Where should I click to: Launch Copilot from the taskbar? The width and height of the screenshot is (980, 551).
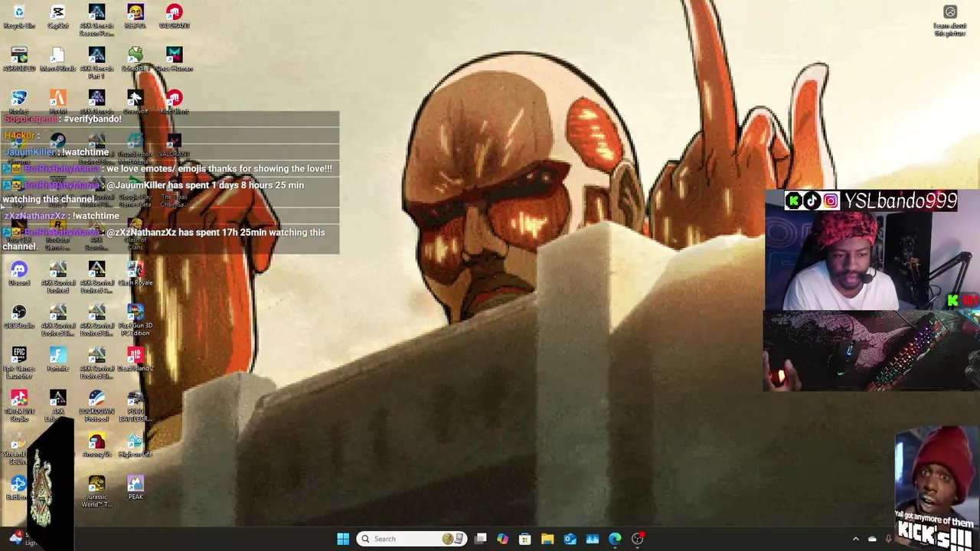(x=503, y=539)
